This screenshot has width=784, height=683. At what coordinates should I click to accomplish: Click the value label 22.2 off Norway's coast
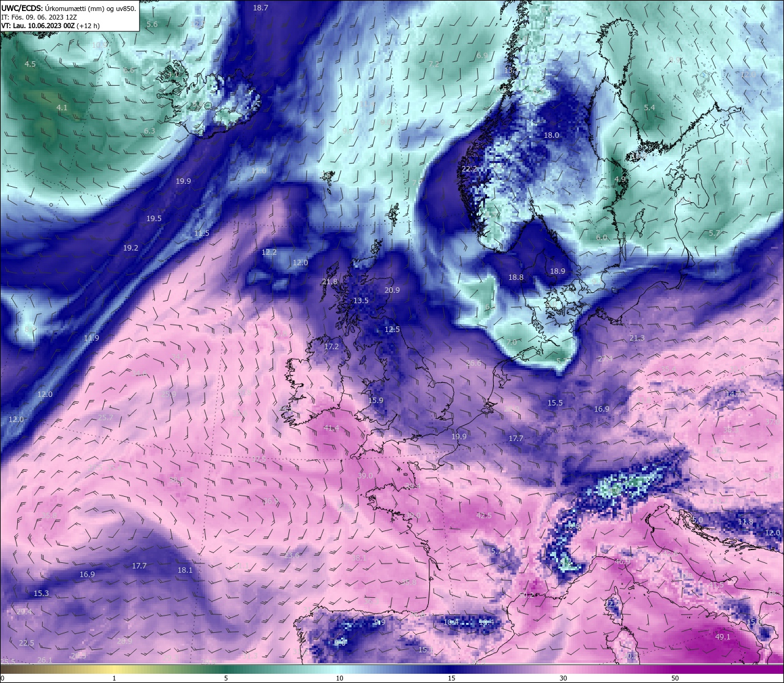(x=469, y=169)
